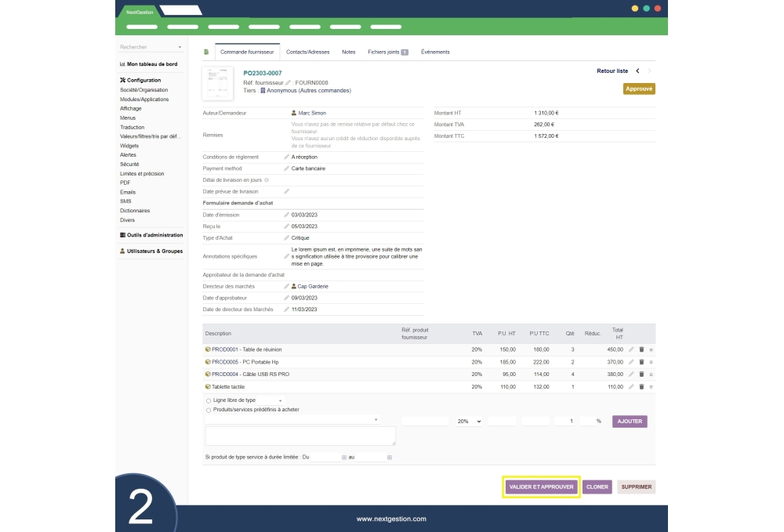Select 'Produits/services prédéfinis à acheter'

click(x=206, y=410)
